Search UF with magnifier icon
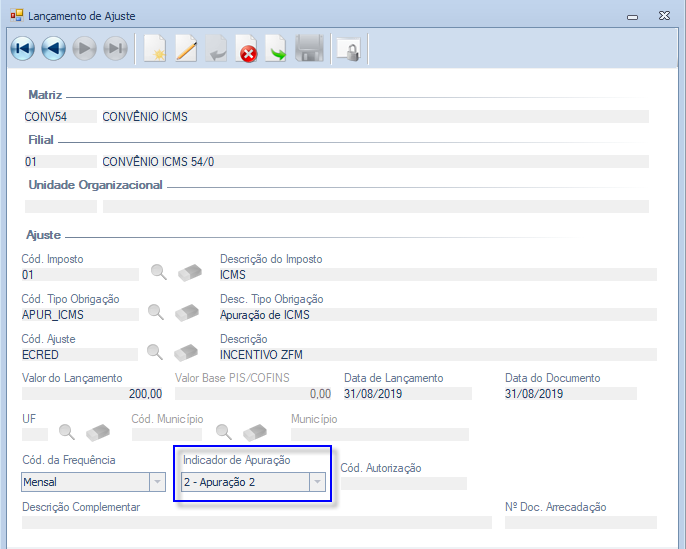 (66, 432)
